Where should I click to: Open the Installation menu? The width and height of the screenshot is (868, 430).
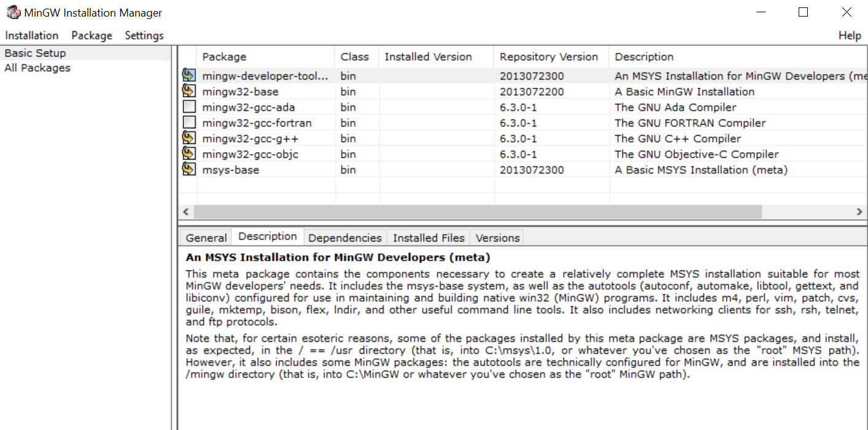(32, 36)
